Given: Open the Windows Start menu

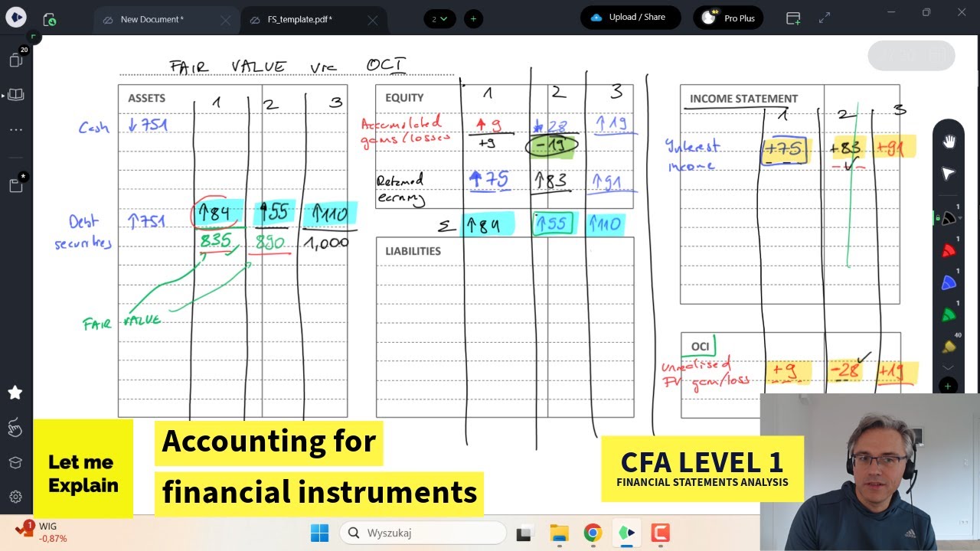Looking at the screenshot, I should click(319, 533).
